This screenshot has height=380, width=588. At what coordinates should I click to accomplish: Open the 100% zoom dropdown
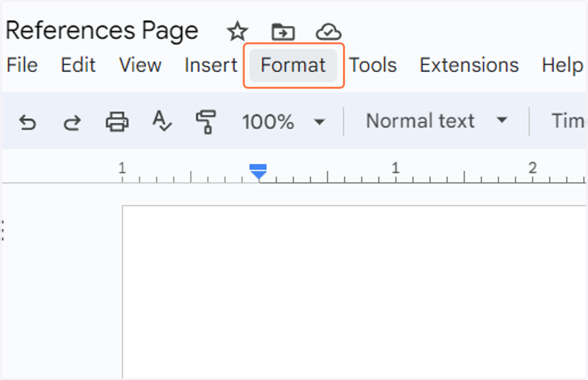[x=284, y=121]
